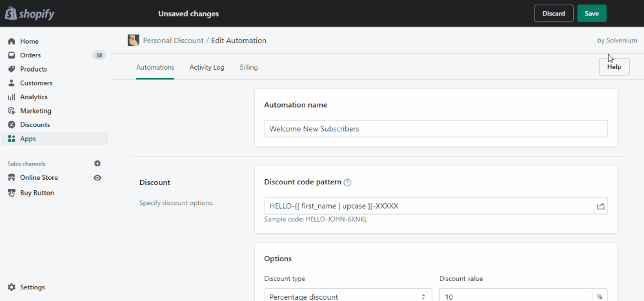
Task: Click the discount code pattern help icon
Action: 347,182
